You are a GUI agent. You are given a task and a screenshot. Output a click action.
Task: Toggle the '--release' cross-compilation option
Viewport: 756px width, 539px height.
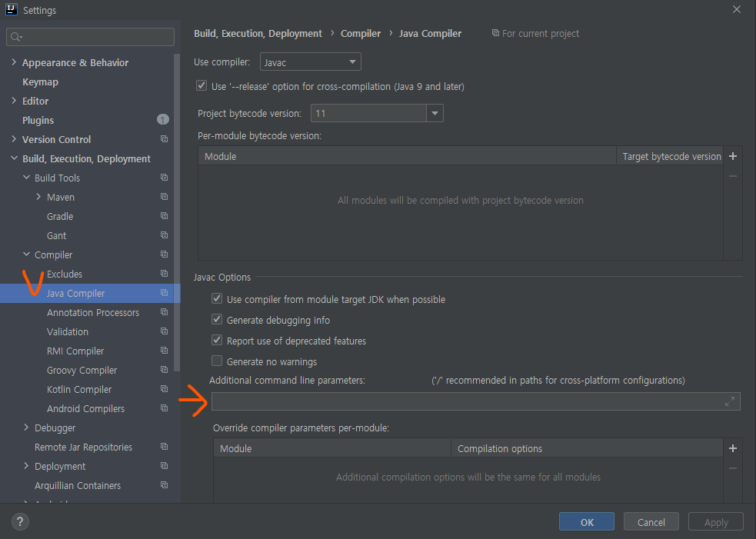click(x=201, y=86)
